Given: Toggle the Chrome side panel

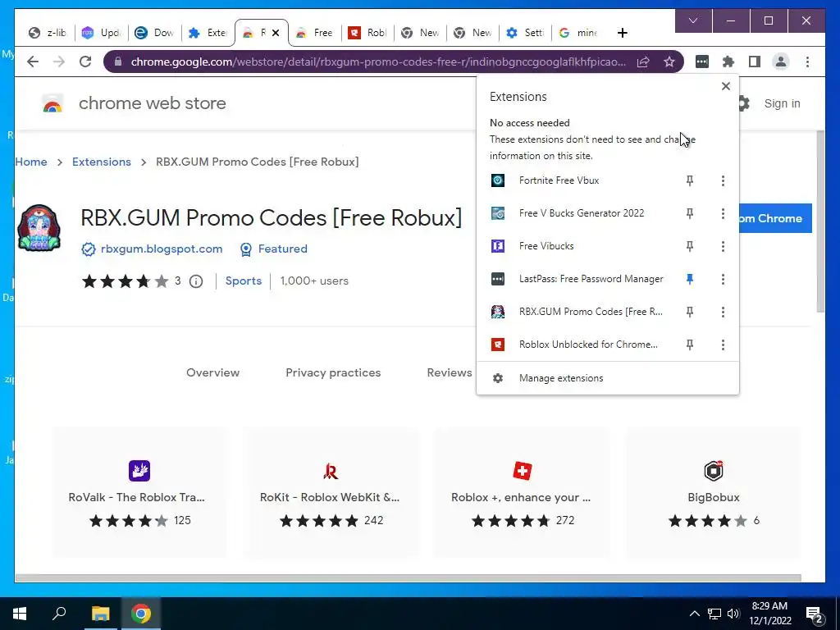Looking at the screenshot, I should [x=755, y=62].
